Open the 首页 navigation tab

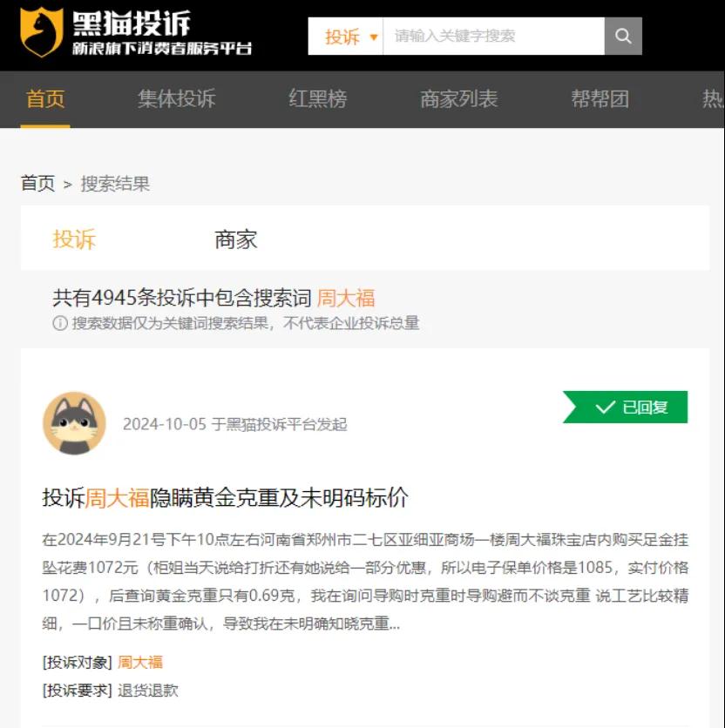pos(45,99)
